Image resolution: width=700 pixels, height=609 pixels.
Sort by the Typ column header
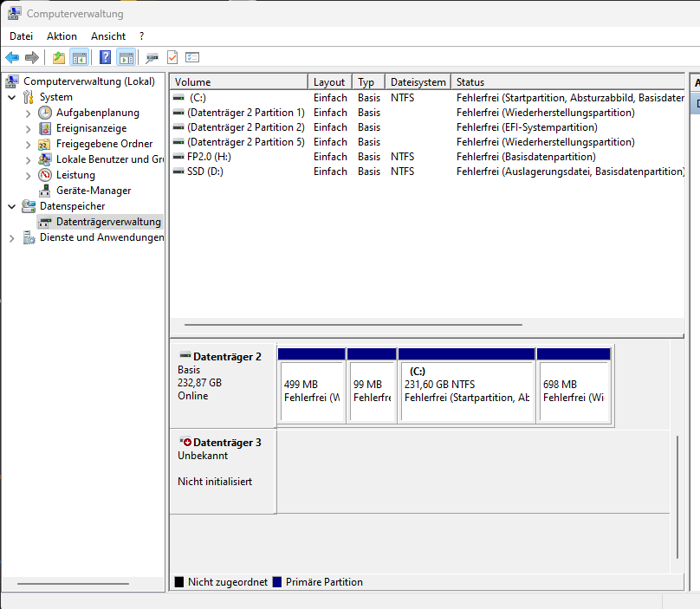click(369, 82)
